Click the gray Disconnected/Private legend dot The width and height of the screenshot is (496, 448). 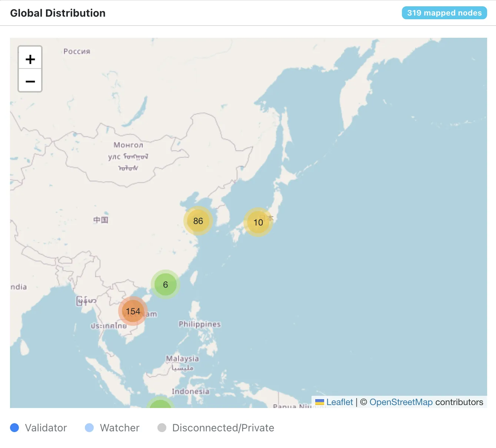(162, 428)
